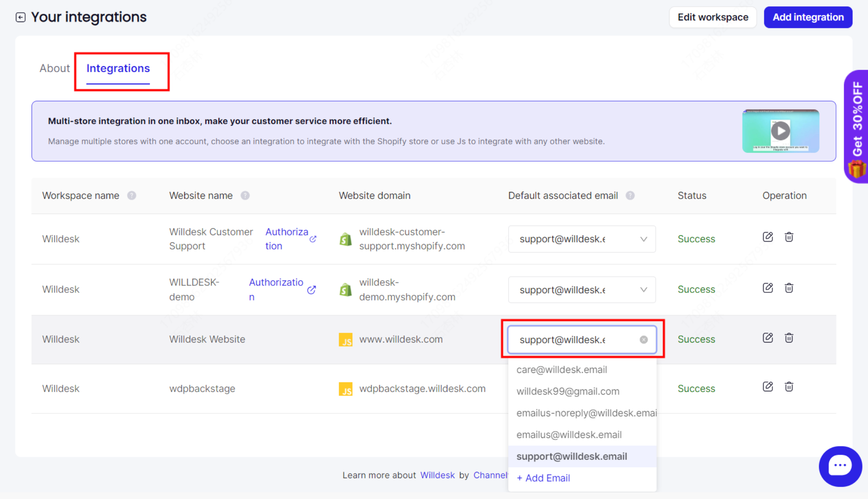This screenshot has width=868, height=499.
Task: Edit the Willdesk Website integration
Action: (x=768, y=338)
